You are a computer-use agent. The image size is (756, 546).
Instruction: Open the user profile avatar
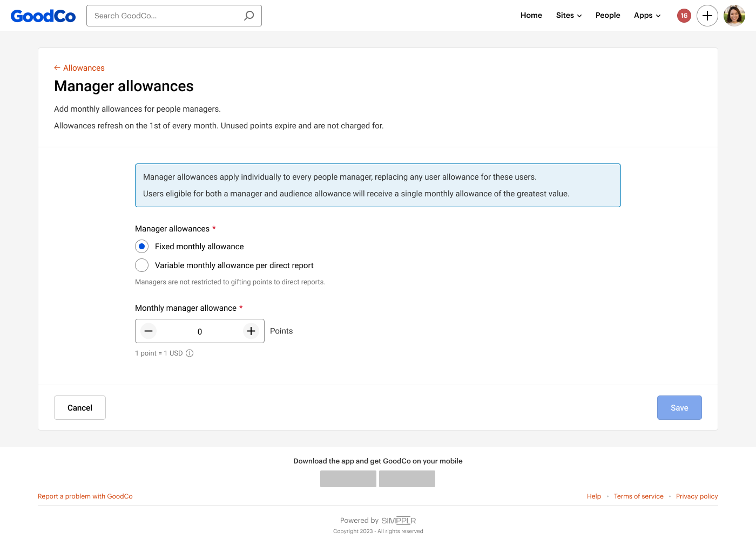coord(734,16)
